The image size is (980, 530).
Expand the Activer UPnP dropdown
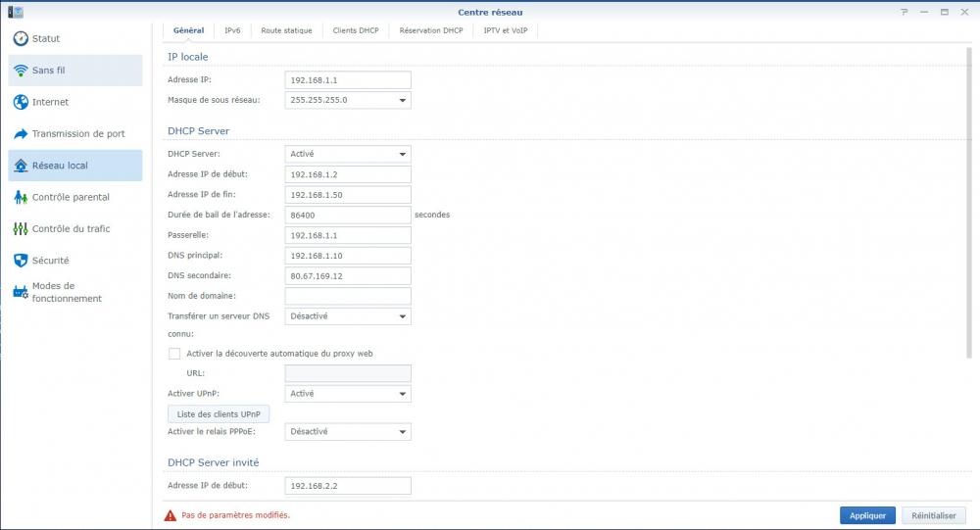click(348, 394)
